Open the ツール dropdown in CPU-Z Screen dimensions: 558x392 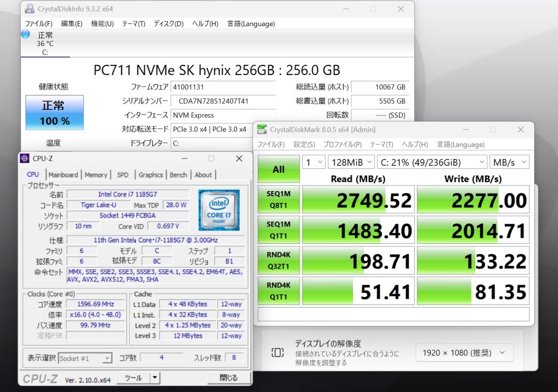click(x=135, y=378)
